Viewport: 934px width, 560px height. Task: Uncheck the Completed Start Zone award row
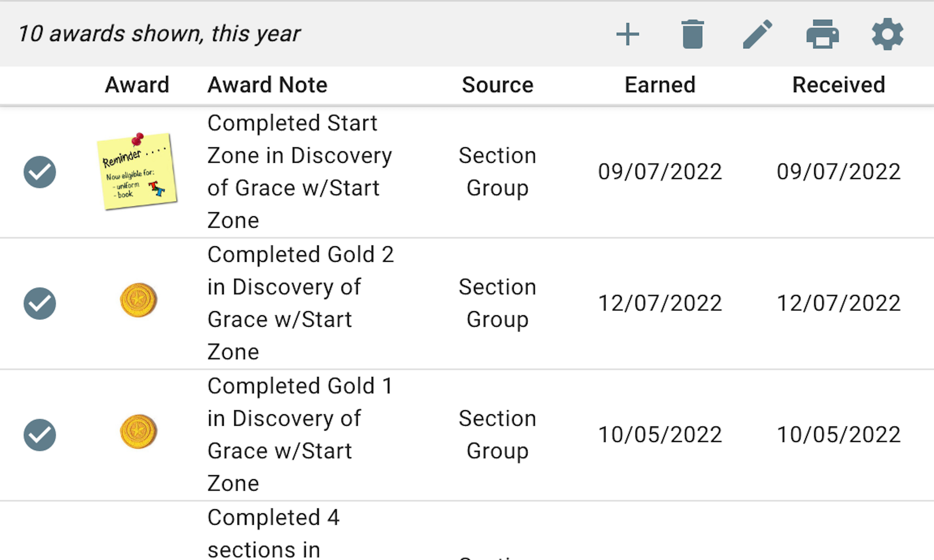[x=40, y=172]
